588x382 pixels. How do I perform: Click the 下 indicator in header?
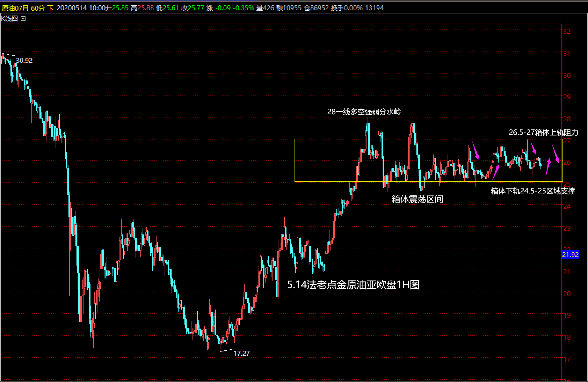click(x=50, y=8)
